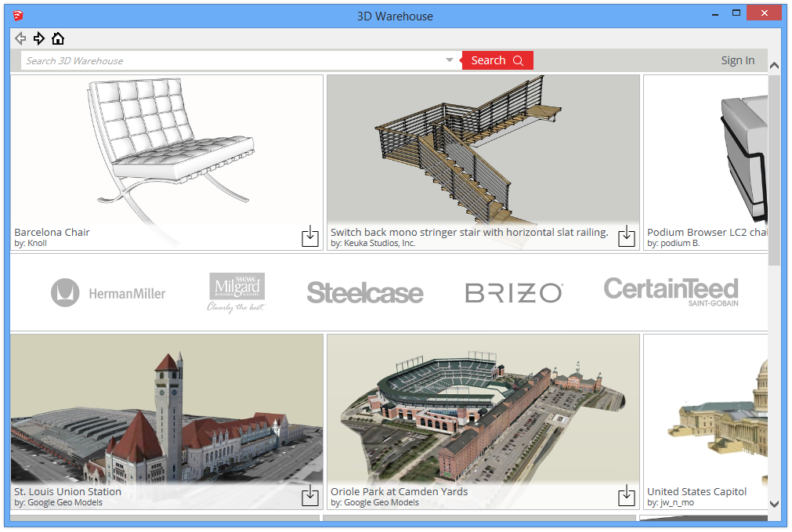Image resolution: width=792 pixels, height=532 pixels.
Task: Download the Barcelona Chair model
Action: (x=309, y=236)
